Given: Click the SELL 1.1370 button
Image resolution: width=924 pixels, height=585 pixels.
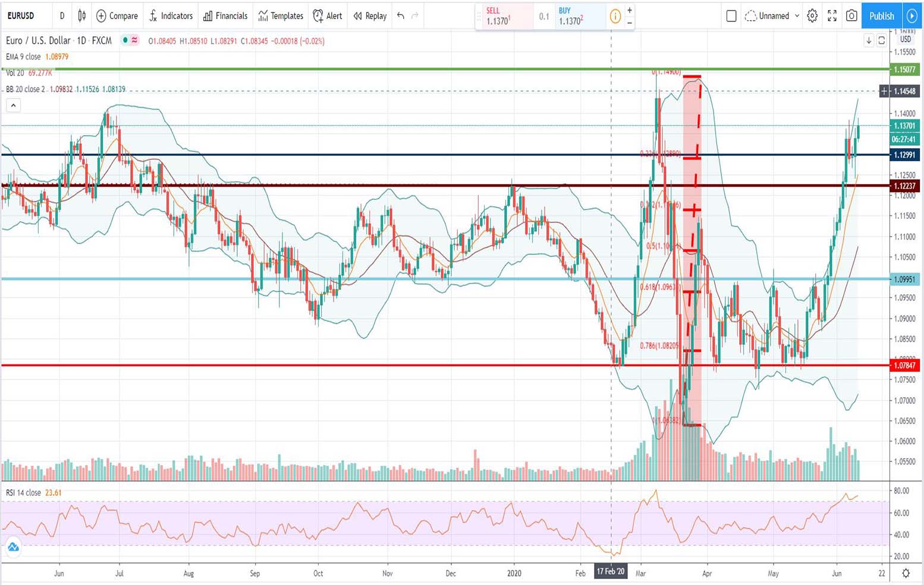Looking at the screenshot, I should tap(503, 16).
